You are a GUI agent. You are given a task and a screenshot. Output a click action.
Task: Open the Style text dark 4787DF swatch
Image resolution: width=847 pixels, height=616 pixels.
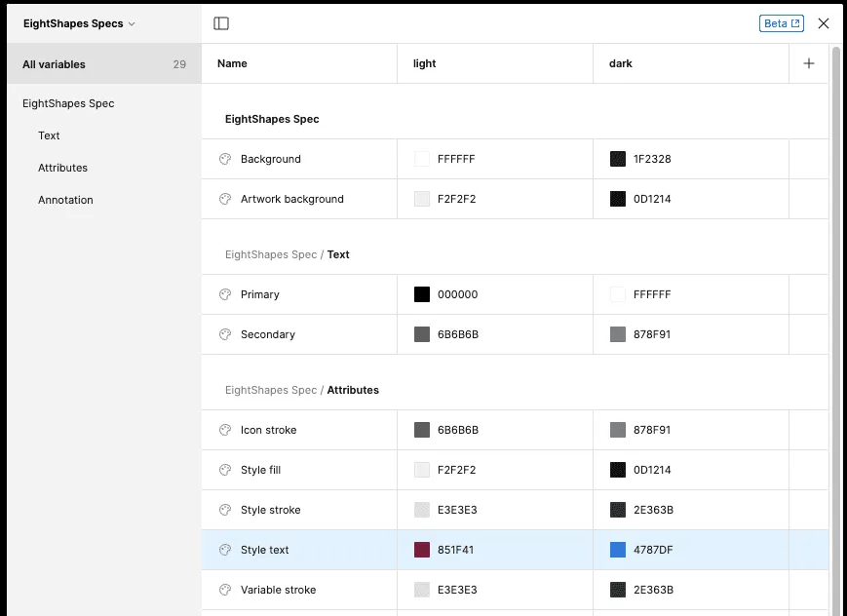point(618,550)
